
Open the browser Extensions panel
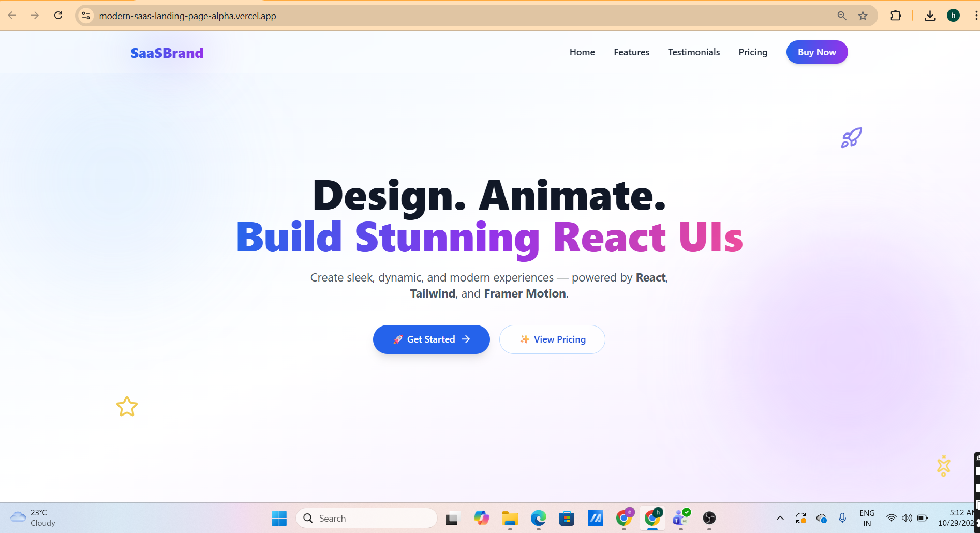click(x=896, y=16)
